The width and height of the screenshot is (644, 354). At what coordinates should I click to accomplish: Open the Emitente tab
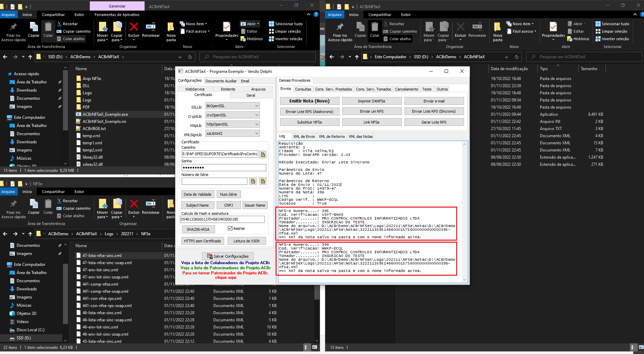click(228, 89)
